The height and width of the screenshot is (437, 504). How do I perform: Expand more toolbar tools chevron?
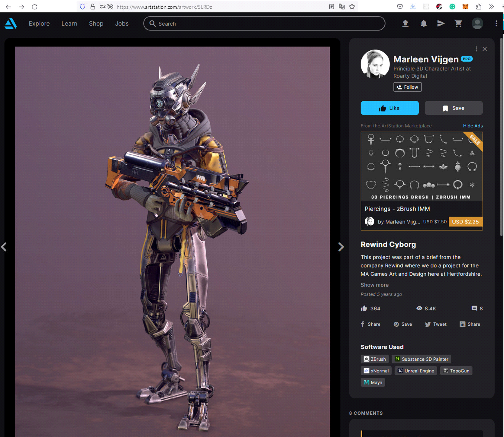click(x=491, y=7)
